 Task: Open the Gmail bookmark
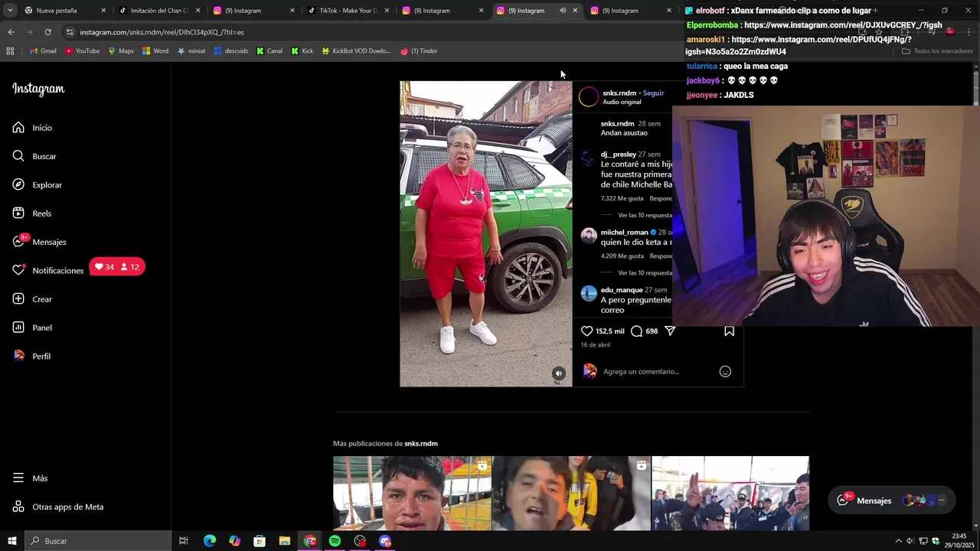click(43, 51)
